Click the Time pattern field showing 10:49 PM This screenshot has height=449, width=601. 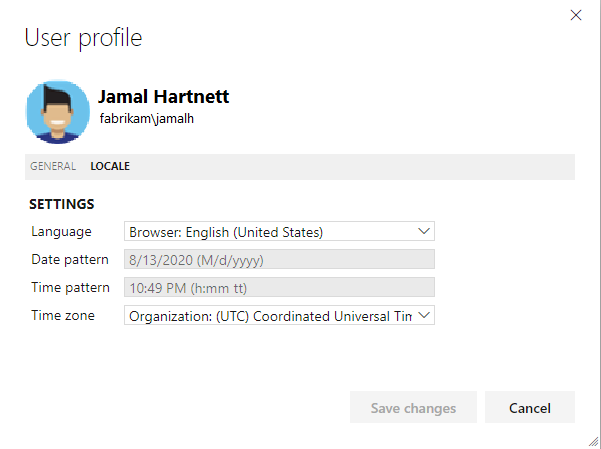279,288
